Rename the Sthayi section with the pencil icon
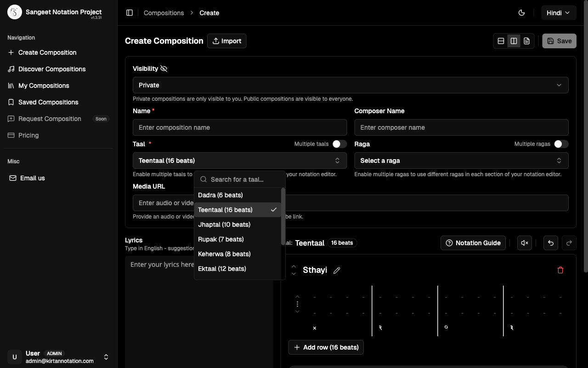The image size is (588, 368). (337, 270)
